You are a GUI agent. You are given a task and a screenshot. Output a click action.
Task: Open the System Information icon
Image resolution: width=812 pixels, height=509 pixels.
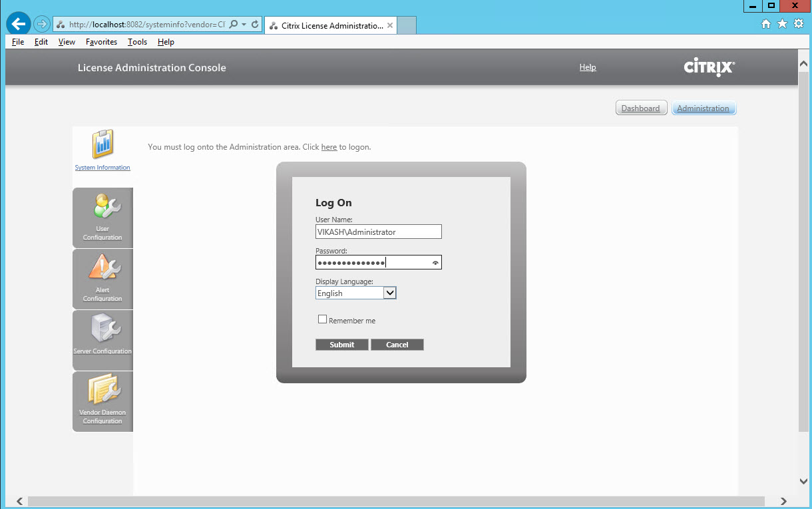tap(102, 144)
